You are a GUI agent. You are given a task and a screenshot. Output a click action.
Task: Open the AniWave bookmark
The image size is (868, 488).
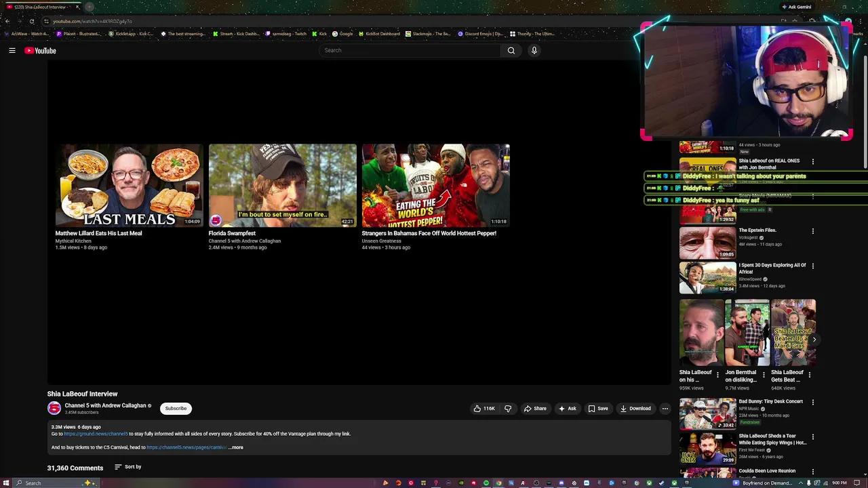pos(26,34)
